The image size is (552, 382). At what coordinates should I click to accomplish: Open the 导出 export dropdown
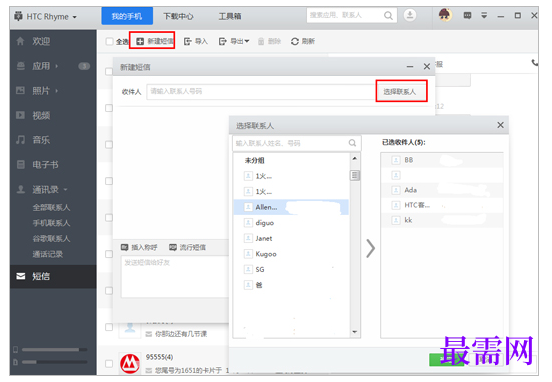coord(234,41)
